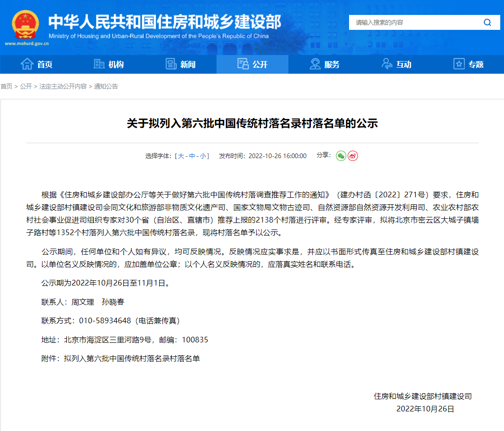Select the 公开 navigation tab

point(252,64)
